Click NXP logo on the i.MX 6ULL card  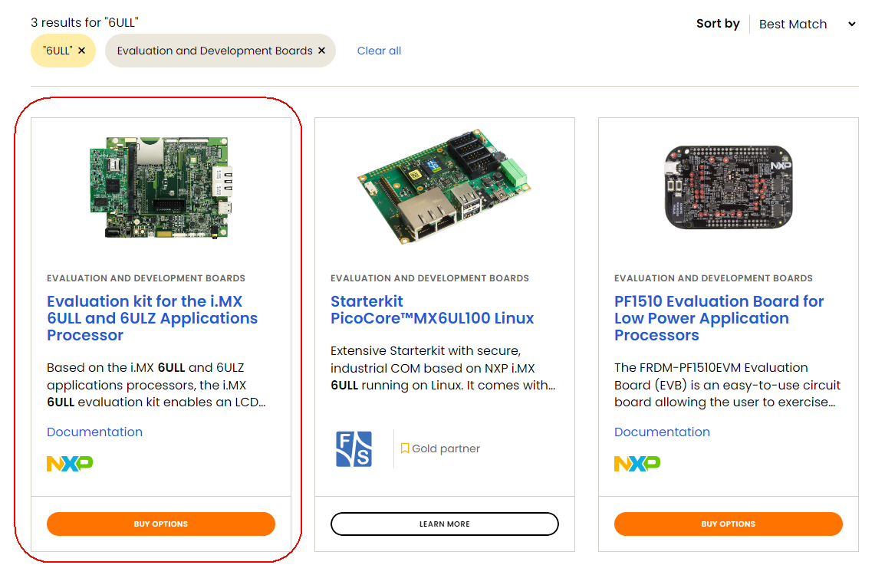(x=70, y=463)
